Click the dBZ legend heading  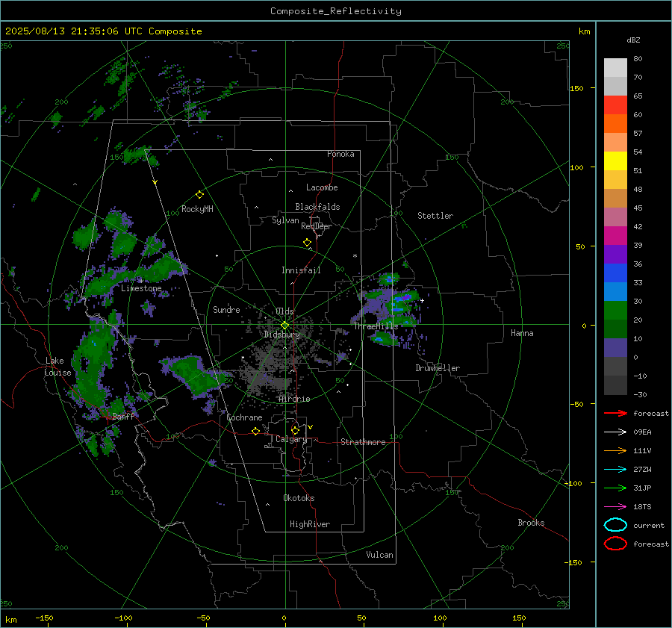click(633, 40)
